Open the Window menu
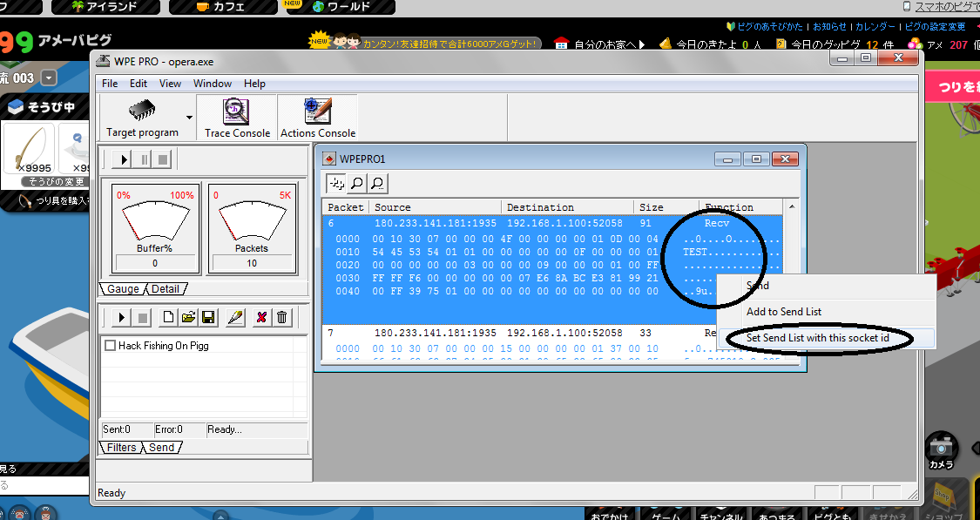The width and height of the screenshot is (980, 520). point(213,83)
